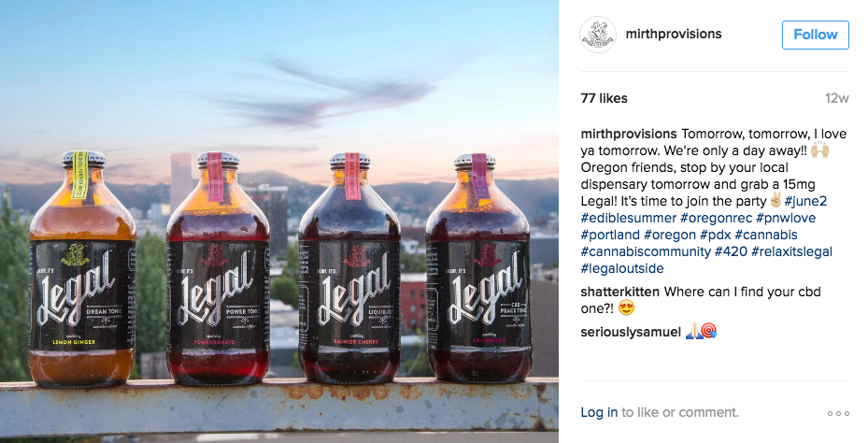Click mirthprovisions name in the caption

[629, 134]
